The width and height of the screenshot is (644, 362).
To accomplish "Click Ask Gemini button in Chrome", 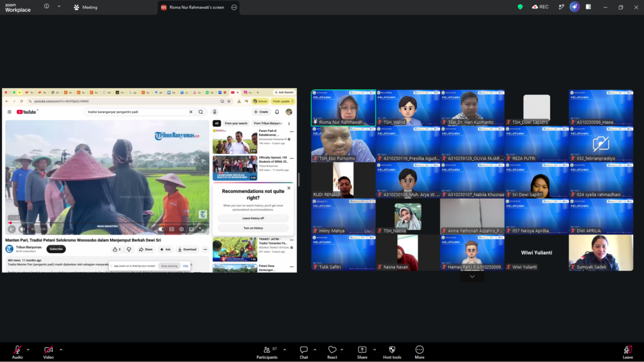I will [x=284, y=92].
